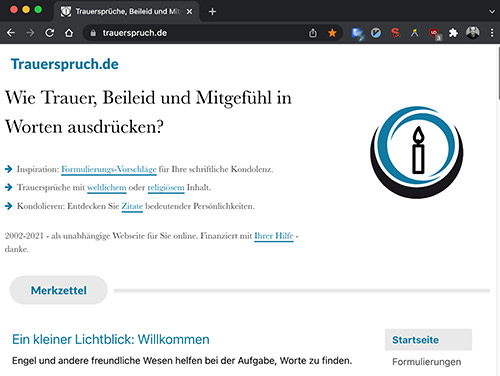Go back with the browser back arrow
The image size is (500, 376).
point(11,33)
